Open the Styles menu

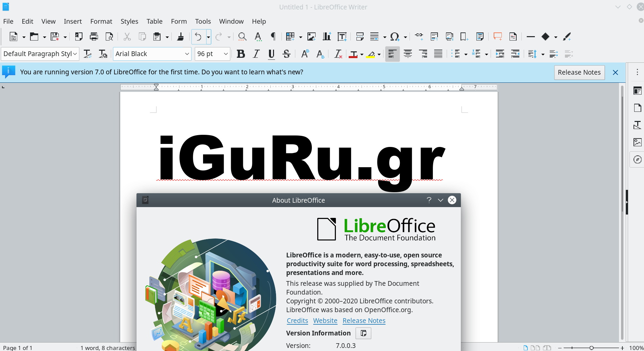129,21
